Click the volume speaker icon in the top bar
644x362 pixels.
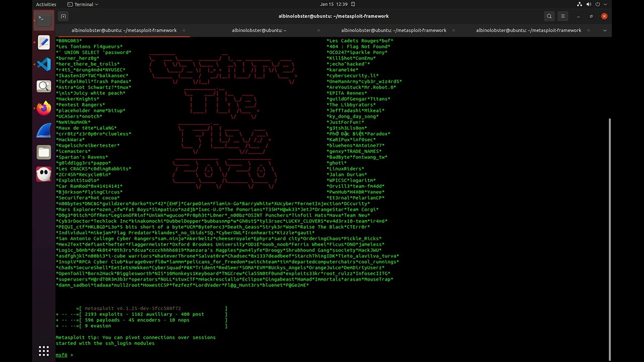(590, 4)
